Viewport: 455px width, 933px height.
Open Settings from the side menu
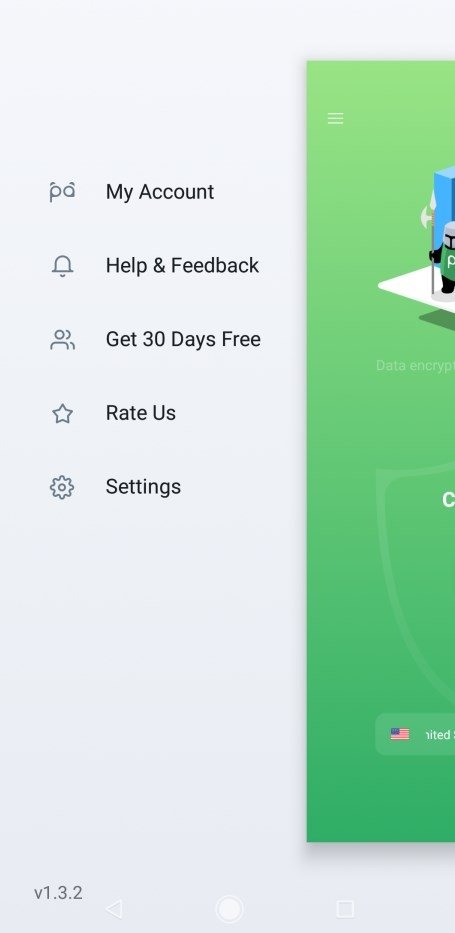pyautogui.click(x=143, y=487)
